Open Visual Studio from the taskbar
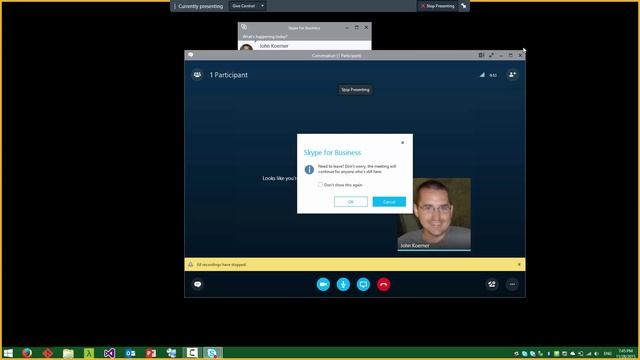The height and width of the screenshot is (360, 640). (109, 353)
